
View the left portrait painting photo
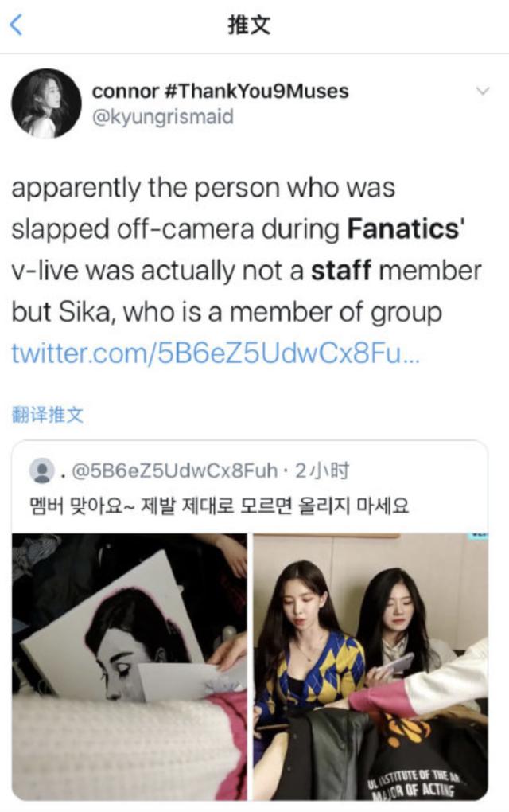tap(130, 666)
